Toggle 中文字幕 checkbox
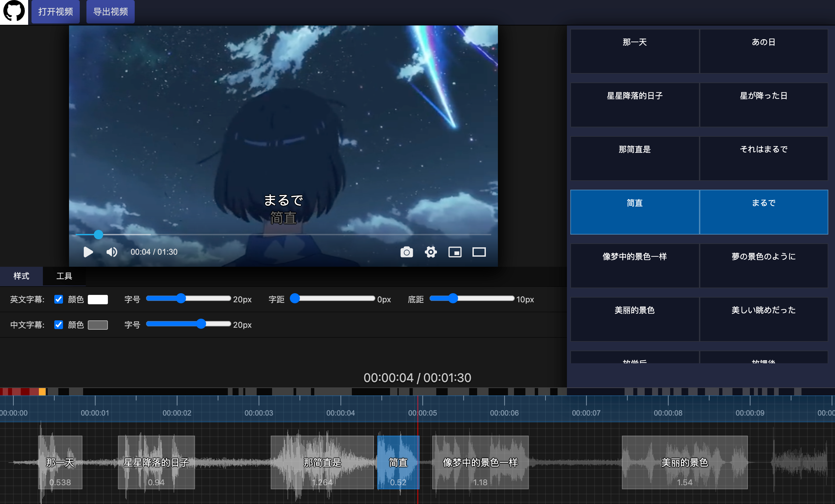Viewport: 835px width, 504px height. pyautogui.click(x=59, y=324)
